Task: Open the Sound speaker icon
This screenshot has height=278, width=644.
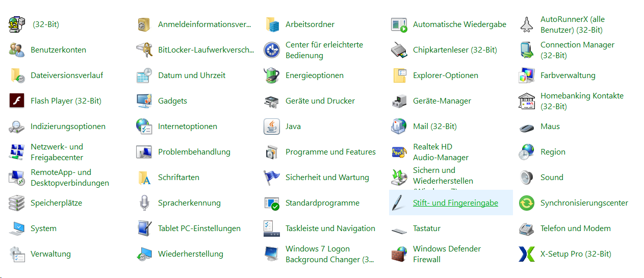Action: (527, 178)
